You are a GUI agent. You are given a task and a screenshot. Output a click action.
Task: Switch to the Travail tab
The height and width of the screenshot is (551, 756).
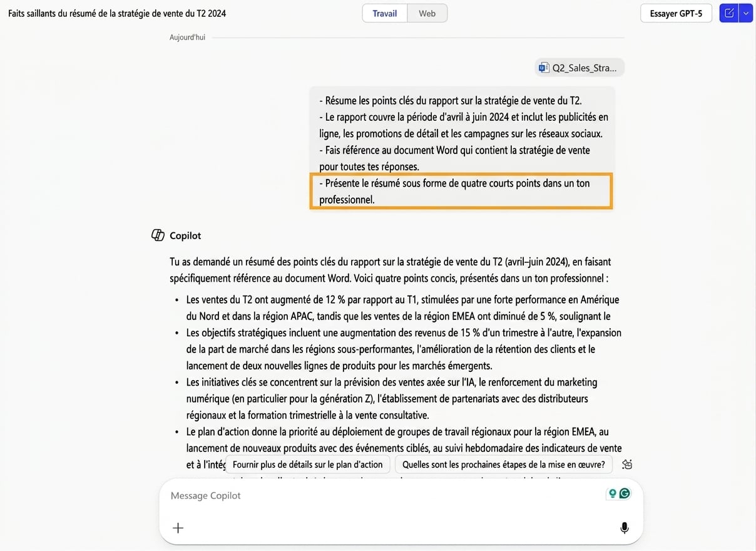point(385,13)
